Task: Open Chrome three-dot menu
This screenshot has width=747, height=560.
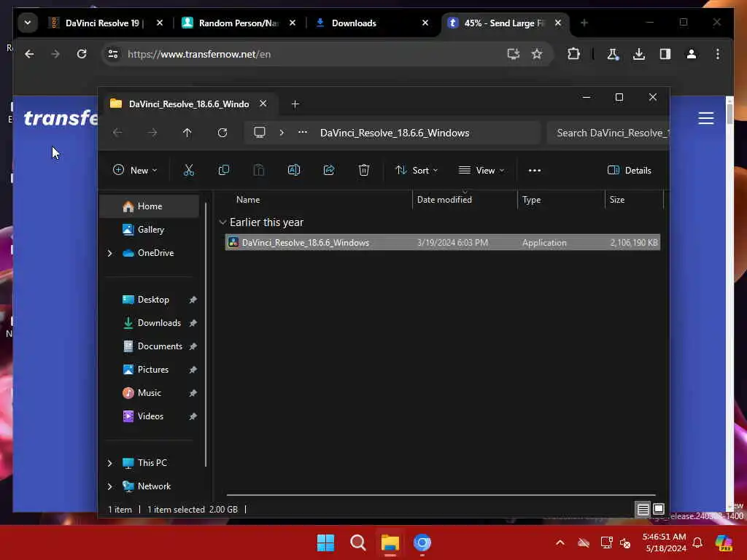Action: click(718, 54)
